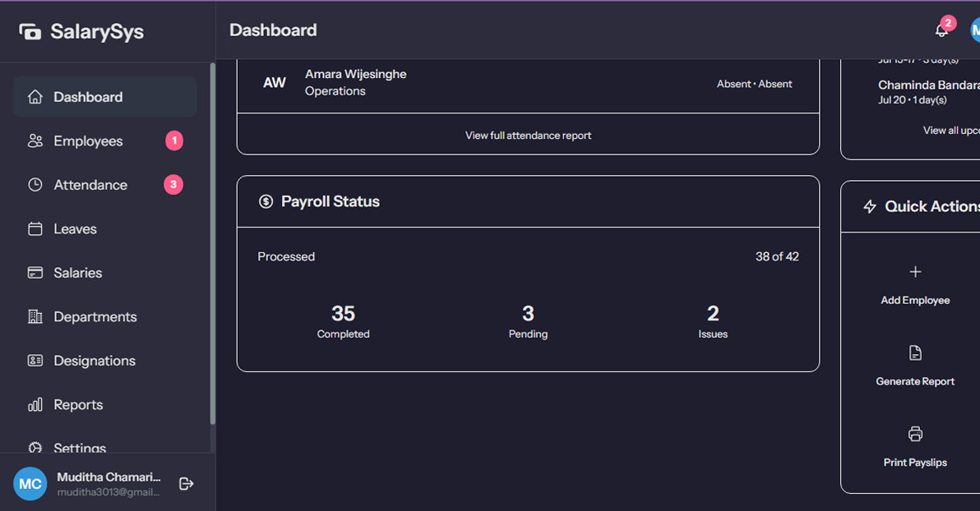The width and height of the screenshot is (980, 511).
Task: Select the Amara Wijesinghe attendance row
Action: tap(528, 83)
